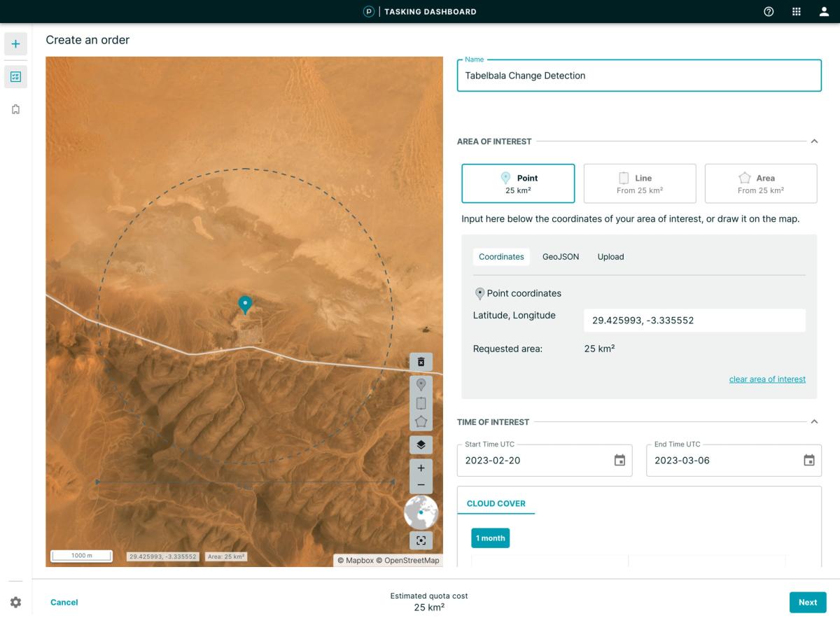Click the clear area of interest link
The height and width of the screenshot is (630, 840).
[767, 379]
